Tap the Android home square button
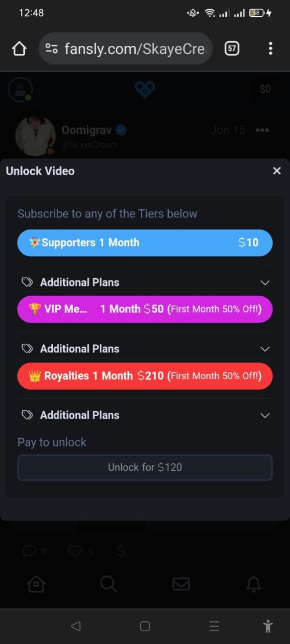This screenshot has width=290, height=644. [x=144, y=626]
